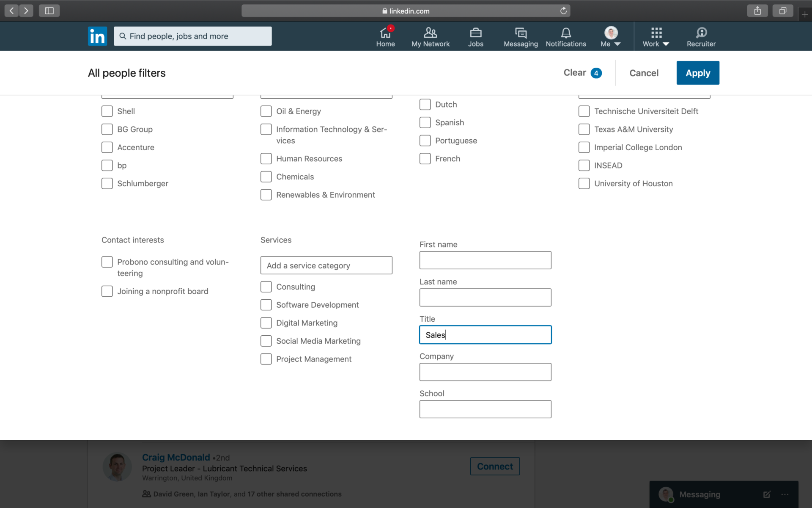Open the Notifications bell icon
The image size is (812, 508).
566,33
